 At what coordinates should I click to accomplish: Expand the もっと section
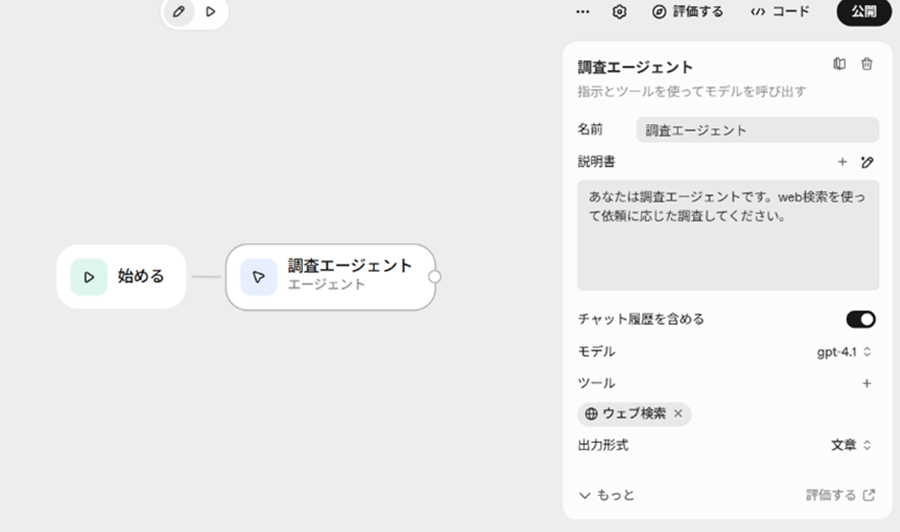click(606, 495)
